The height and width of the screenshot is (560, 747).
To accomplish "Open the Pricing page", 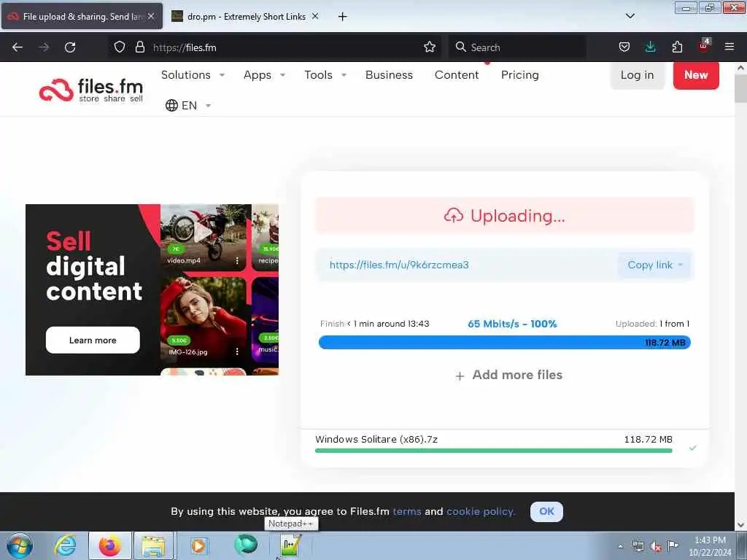I will pos(519,75).
